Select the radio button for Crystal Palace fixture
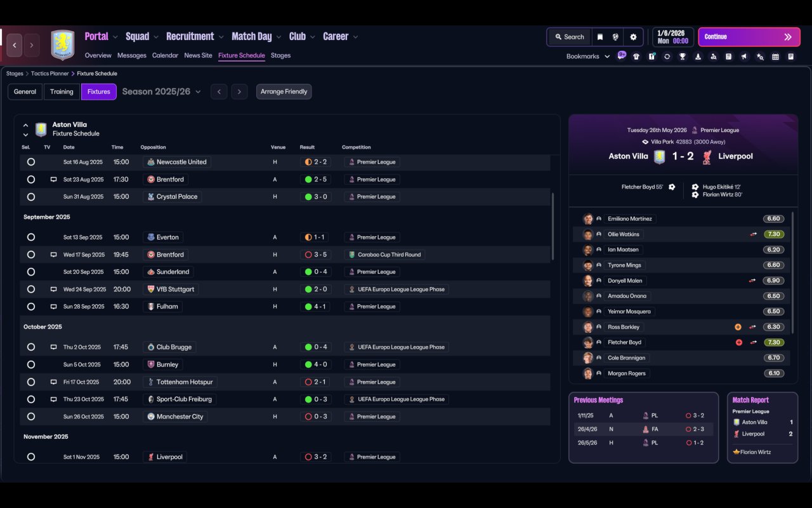The height and width of the screenshot is (508, 812). click(x=30, y=197)
